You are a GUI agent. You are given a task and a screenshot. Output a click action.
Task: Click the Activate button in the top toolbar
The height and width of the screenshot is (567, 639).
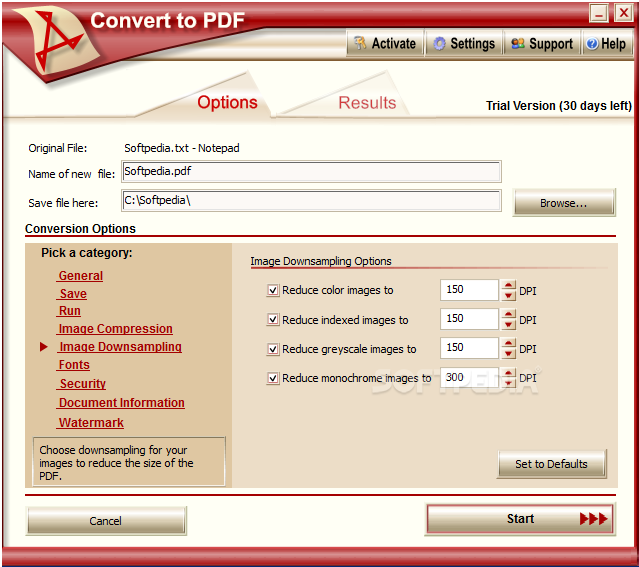[x=385, y=43]
